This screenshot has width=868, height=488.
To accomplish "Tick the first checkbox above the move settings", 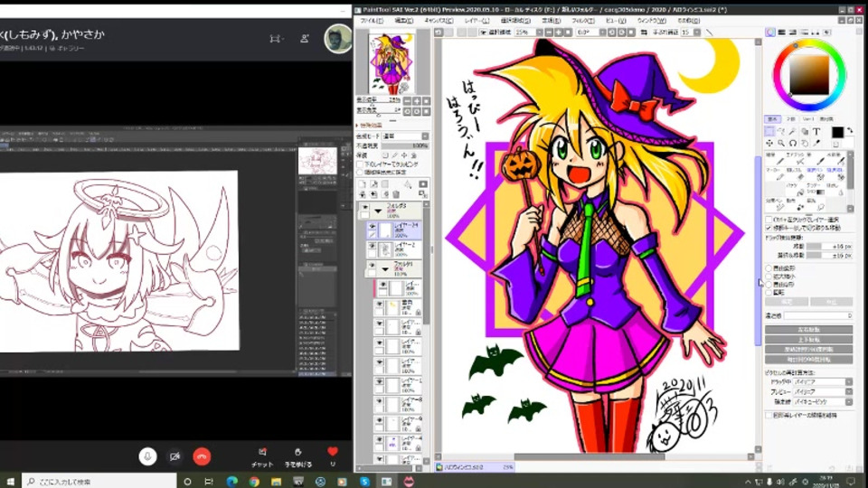I will point(769,220).
